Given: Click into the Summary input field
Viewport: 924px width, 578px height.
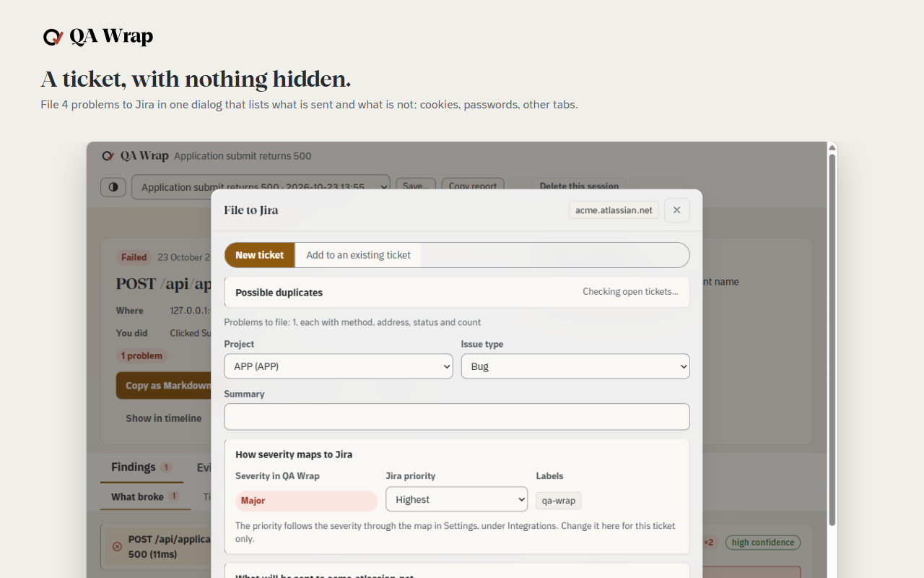Looking at the screenshot, I should (457, 417).
